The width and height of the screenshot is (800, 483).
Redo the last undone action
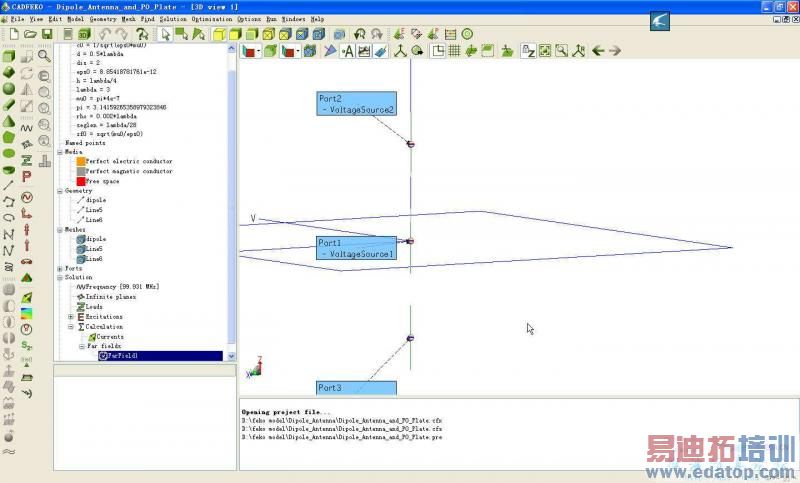tap(121, 34)
